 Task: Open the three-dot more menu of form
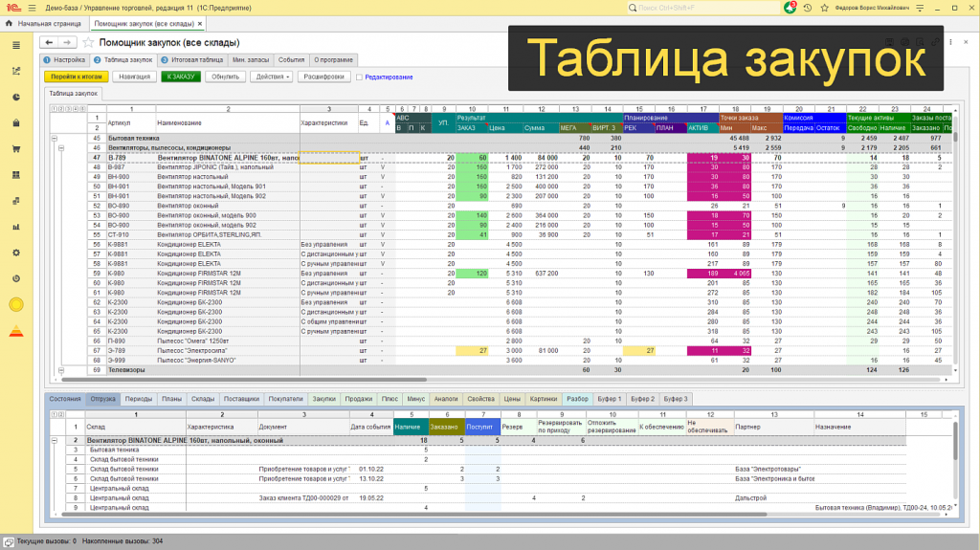click(x=950, y=42)
